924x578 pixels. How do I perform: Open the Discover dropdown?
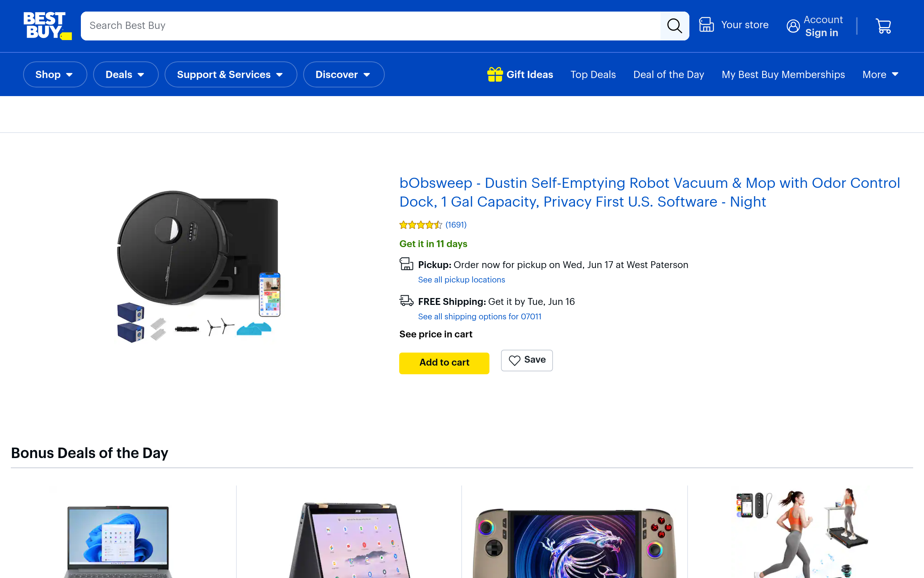click(344, 74)
